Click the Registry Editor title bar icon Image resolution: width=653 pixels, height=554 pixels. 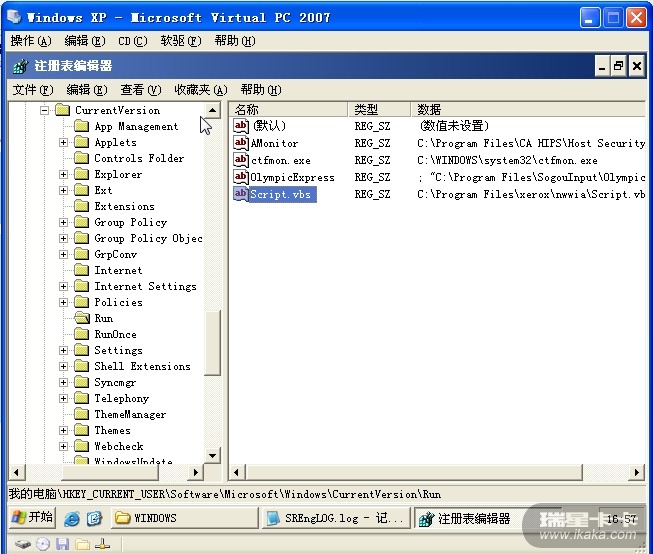pyautogui.click(x=20, y=66)
